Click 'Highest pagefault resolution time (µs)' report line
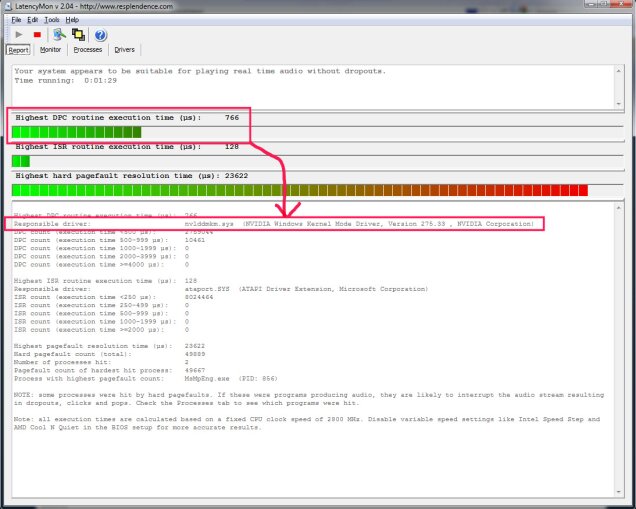 coord(110,346)
